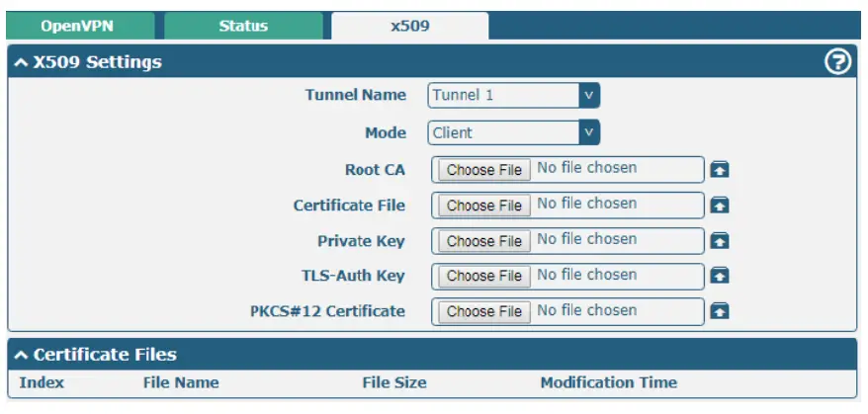Choose File for Certificate File

coord(484,206)
